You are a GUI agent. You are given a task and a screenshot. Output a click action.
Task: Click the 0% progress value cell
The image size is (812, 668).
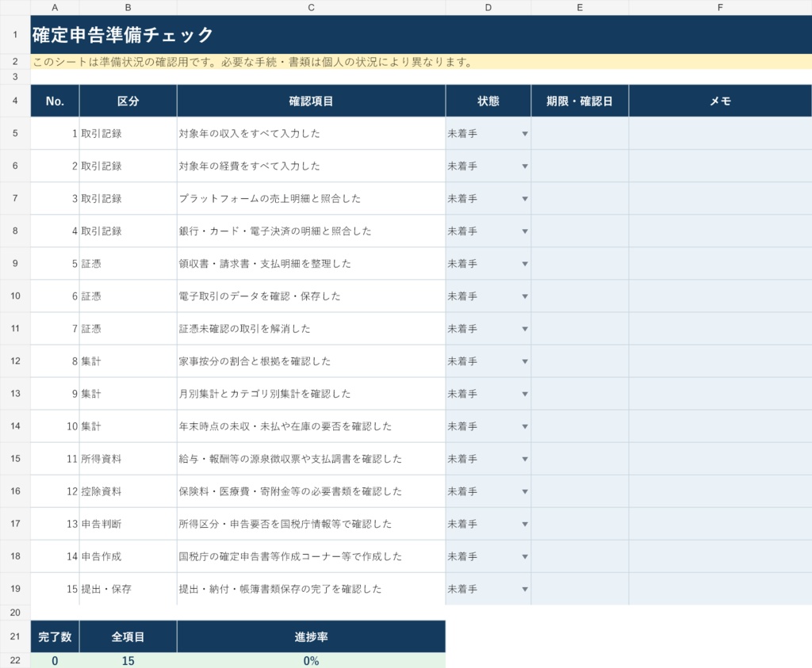click(311, 661)
